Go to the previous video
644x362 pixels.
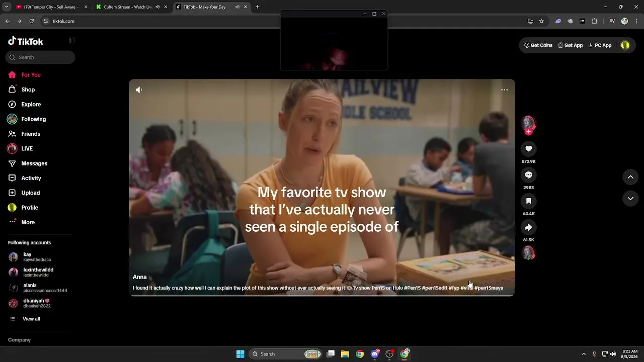[630, 177]
